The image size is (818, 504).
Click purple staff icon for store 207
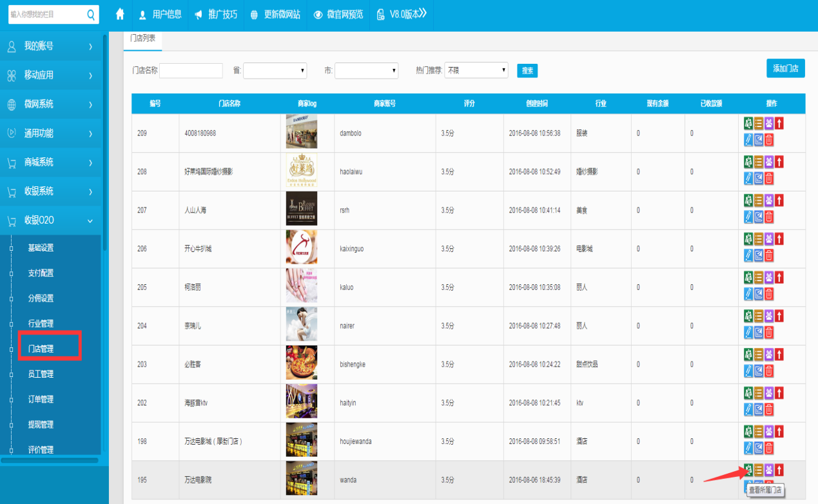coord(769,200)
